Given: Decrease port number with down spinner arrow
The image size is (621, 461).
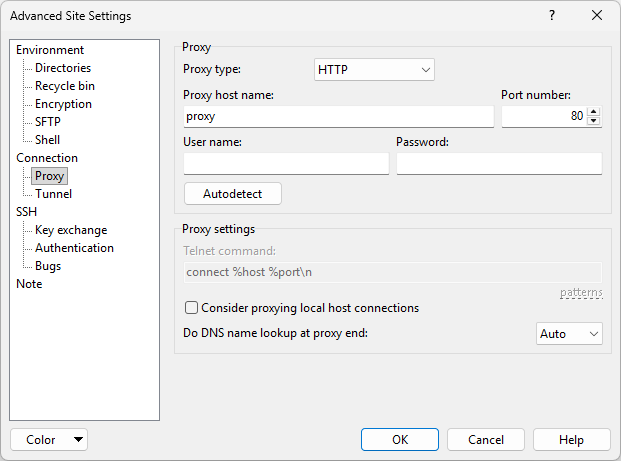Looking at the screenshot, I should click(594, 122).
